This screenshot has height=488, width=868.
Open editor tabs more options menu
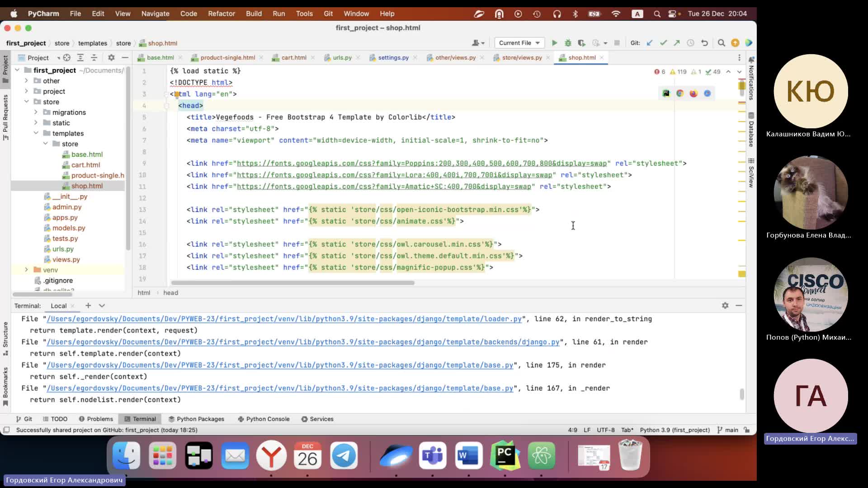pos(739,57)
